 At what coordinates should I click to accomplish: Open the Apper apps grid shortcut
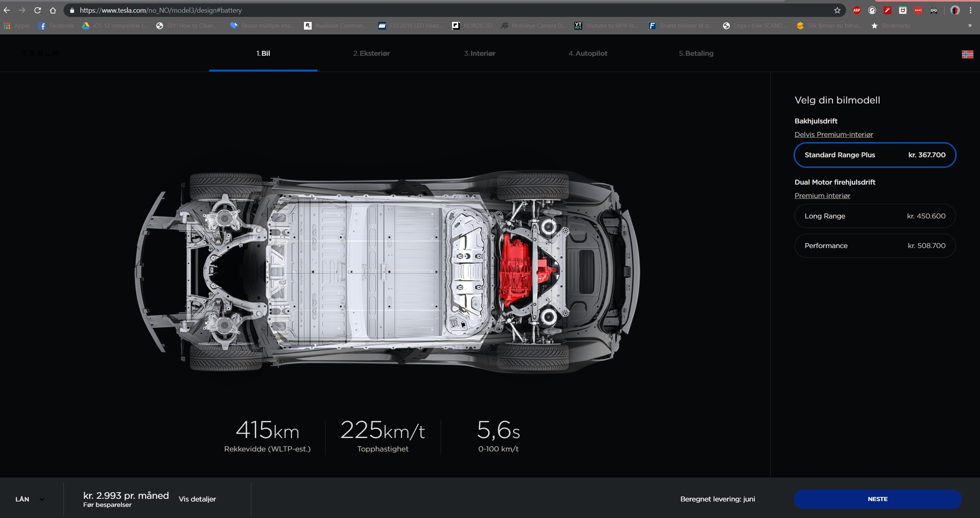[17, 26]
